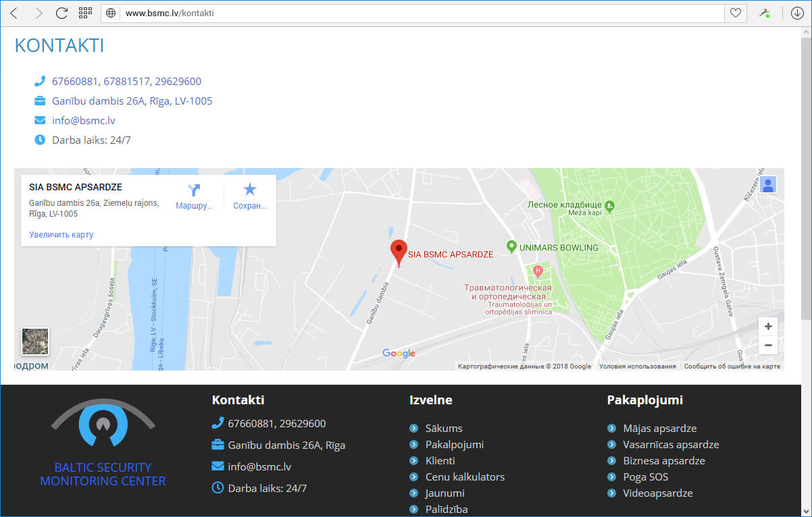Click the browser back arrow
Image resolution: width=812 pixels, height=517 pixels.
pos(14,13)
